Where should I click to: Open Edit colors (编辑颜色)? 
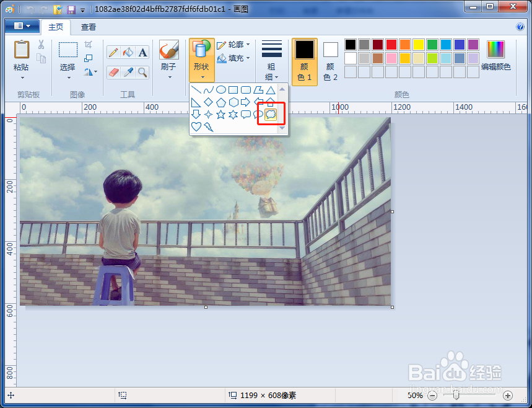pos(495,56)
